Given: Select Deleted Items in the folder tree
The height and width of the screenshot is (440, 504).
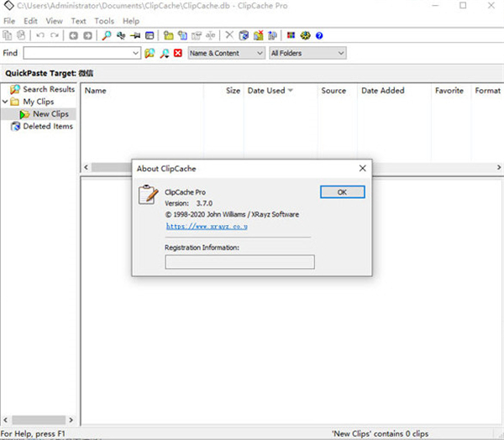Looking at the screenshot, I should pyautogui.click(x=47, y=126).
